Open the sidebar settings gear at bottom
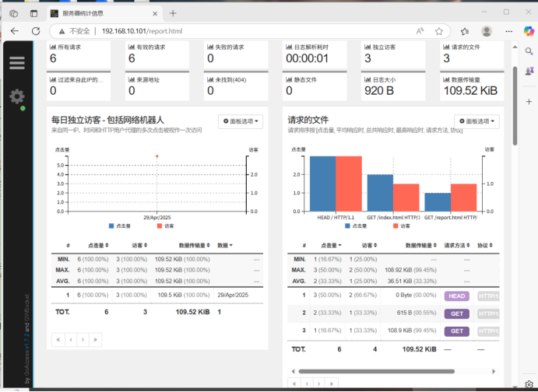 pos(529,384)
